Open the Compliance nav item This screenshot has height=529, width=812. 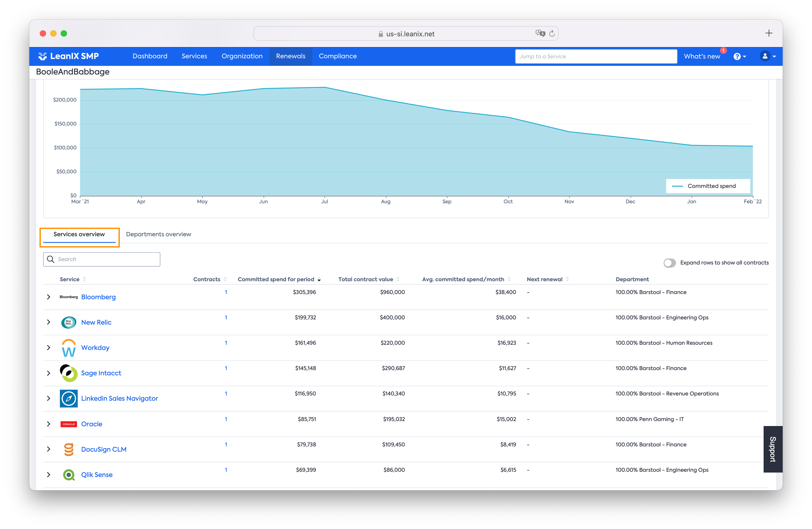pos(338,56)
